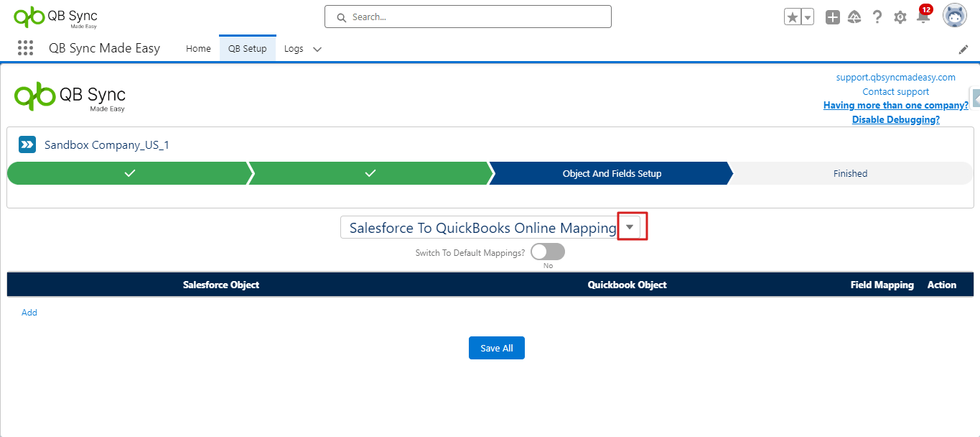Screen dimensions: 980x437
Task: Open the Setup gear icon
Action: (900, 17)
